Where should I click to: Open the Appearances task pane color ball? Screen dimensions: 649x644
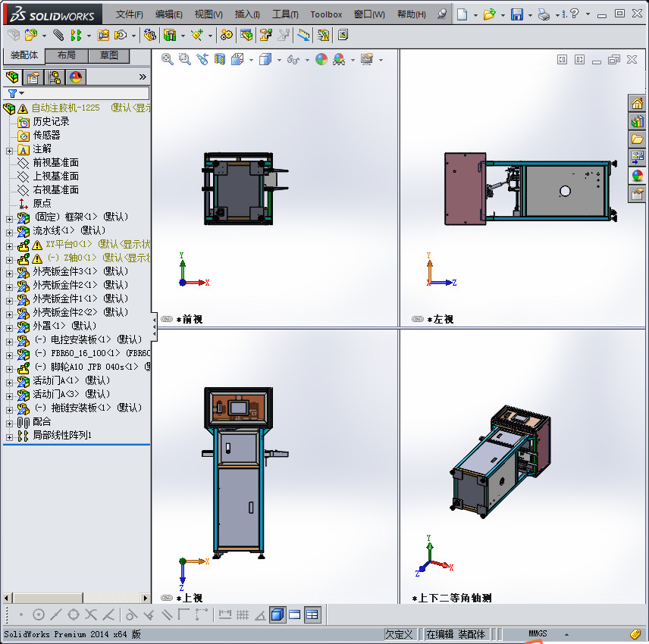[x=638, y=176]
